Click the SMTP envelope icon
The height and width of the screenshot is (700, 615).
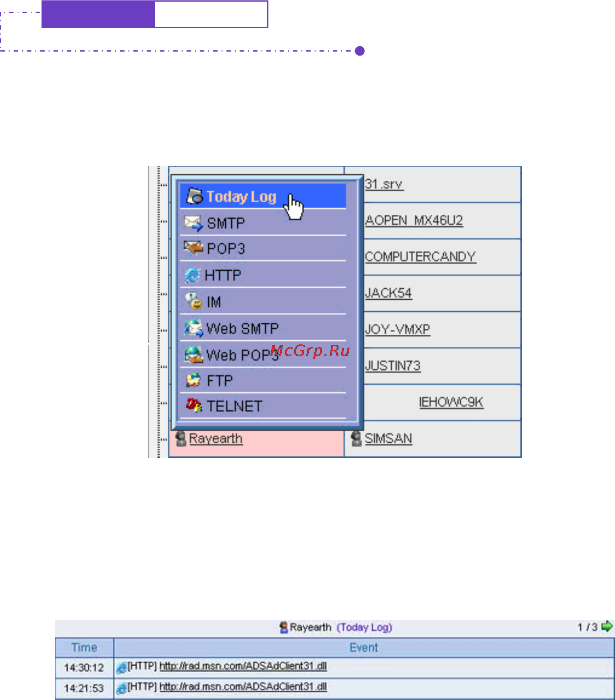pos(193,223)
